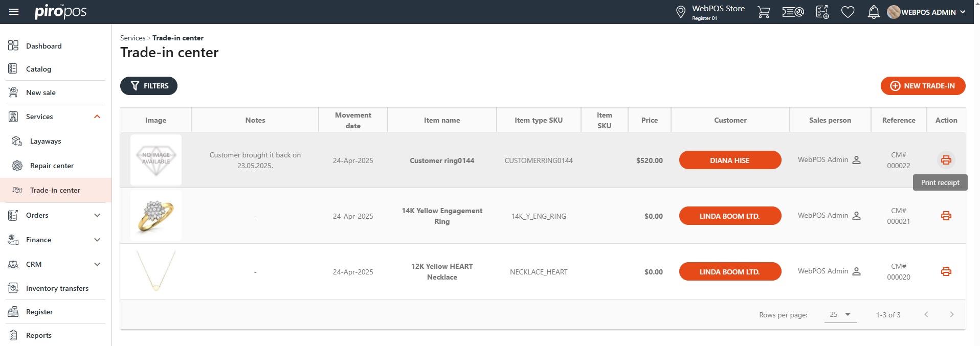Click the store location pin icon
Image resolution: width=980 pixels, height=346 pixels.
(x=680, y=12)
